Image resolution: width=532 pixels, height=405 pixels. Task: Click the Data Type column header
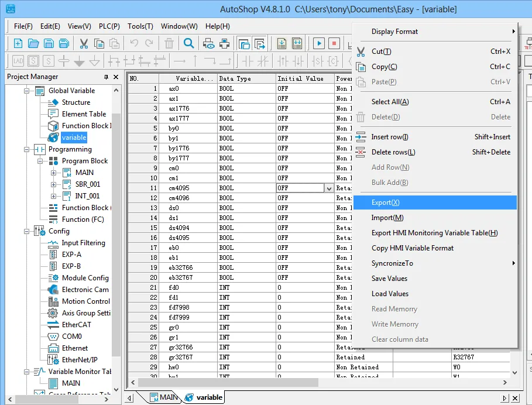click(x=246, y=78)
